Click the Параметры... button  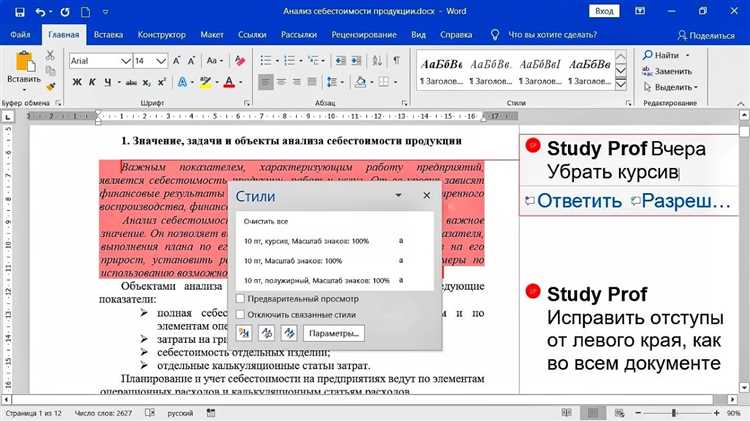click(334, 333)
